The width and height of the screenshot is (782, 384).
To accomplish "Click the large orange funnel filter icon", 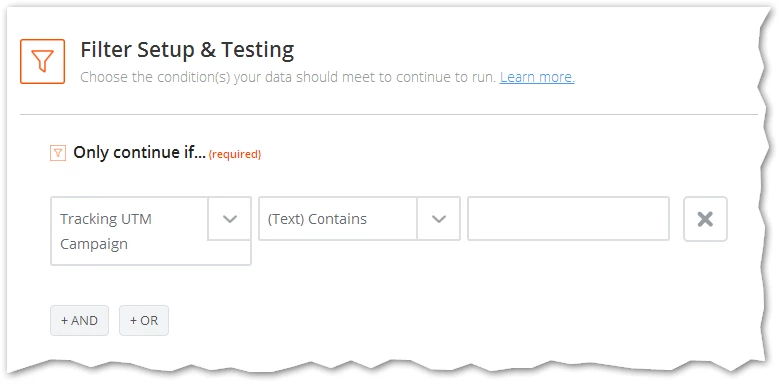I will pos(42,61).
